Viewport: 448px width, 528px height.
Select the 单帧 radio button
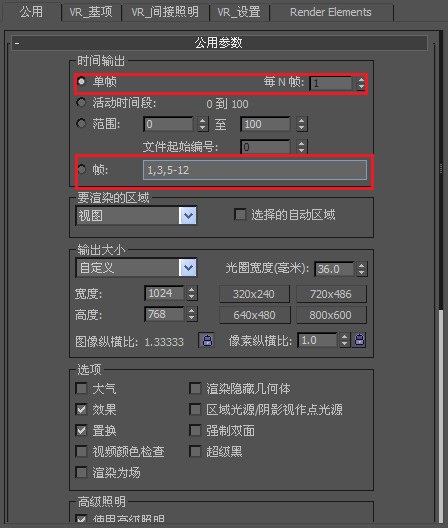pos(81,81)
